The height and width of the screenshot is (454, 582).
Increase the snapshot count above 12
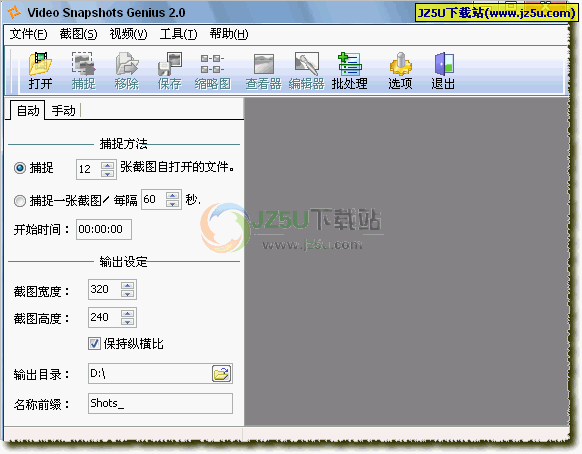pos(108,165)
